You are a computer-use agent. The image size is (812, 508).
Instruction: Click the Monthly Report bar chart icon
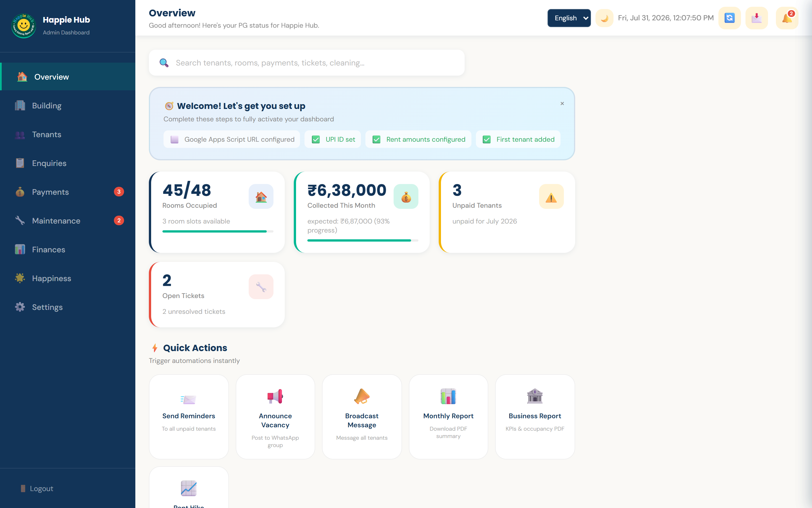(448, 397)
